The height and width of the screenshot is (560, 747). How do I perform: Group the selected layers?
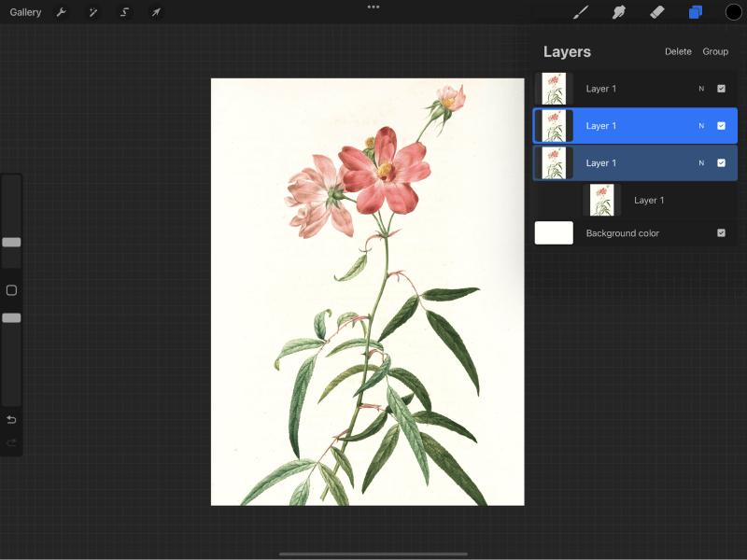pos(715,51)
